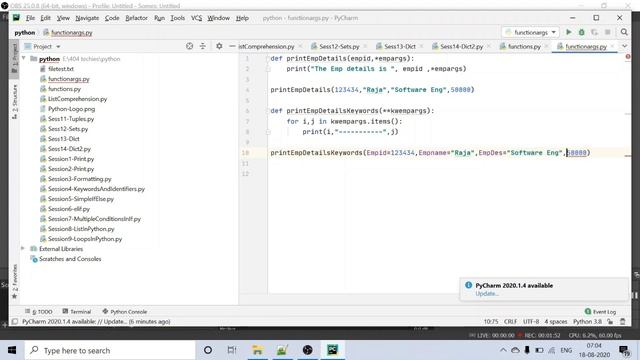Image resolution: width=640 pixels, height=360 pixels.
Task: Open Cortana circle on taskbar
Action: pos(208,350)
